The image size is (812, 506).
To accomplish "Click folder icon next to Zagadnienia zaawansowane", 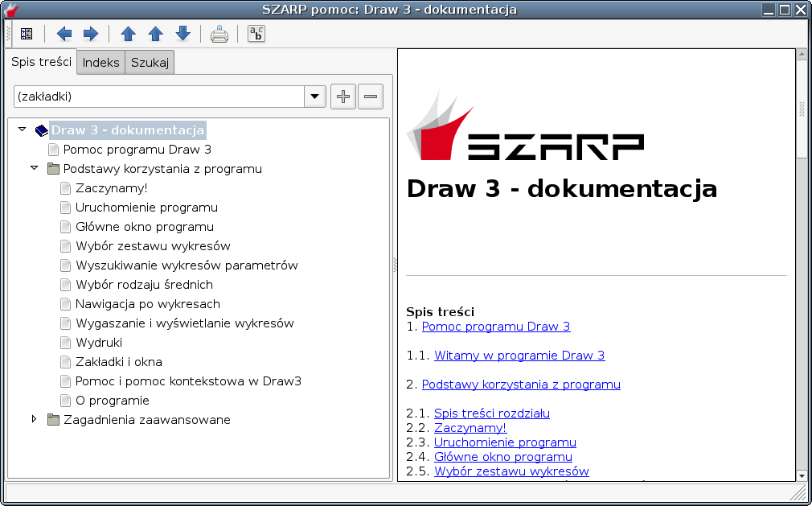I will 53,419.
